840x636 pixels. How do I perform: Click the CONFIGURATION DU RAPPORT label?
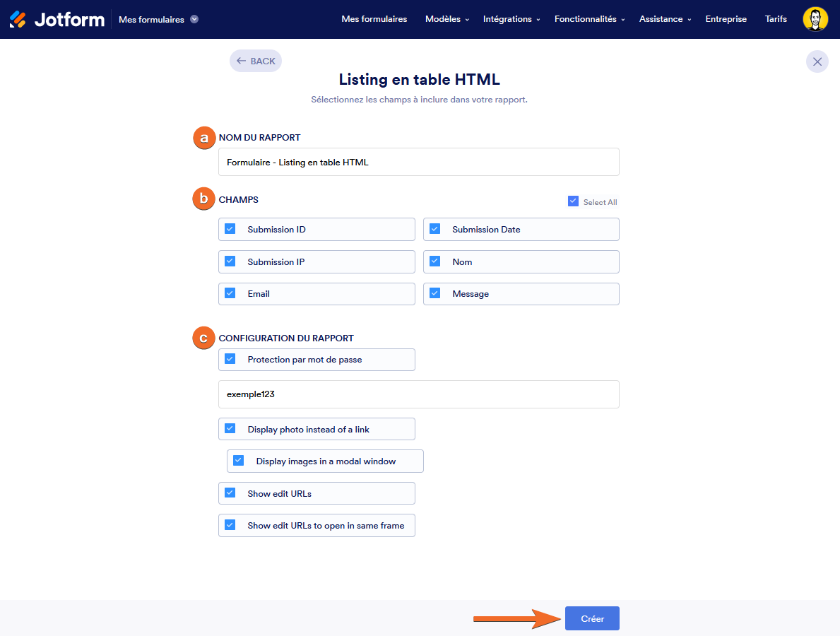286,338
